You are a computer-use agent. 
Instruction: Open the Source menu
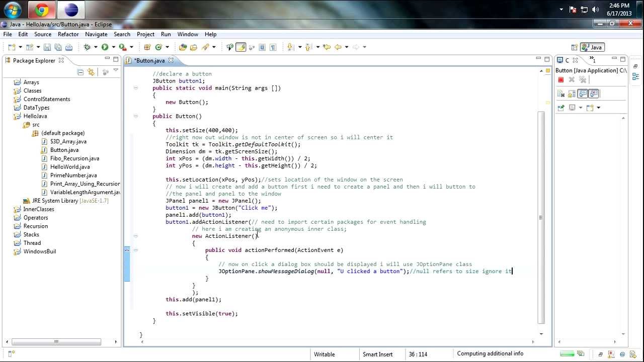pyautogui.click(x=43, y=34)
